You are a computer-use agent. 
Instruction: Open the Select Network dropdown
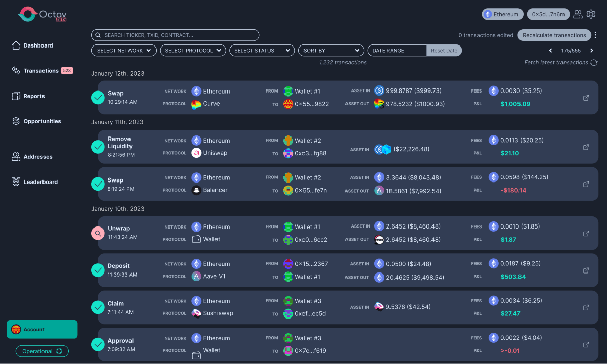pyautogui.click(x=124, y=51)
